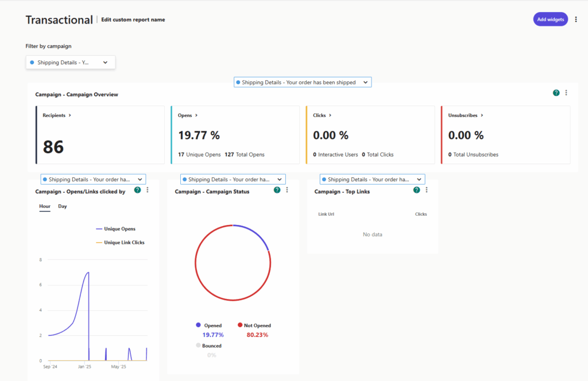Image resolution: width=588 pixels, height=381 pixels.
Task: Open the Campaign Overview widget options menu
Action: click(566, 92)
